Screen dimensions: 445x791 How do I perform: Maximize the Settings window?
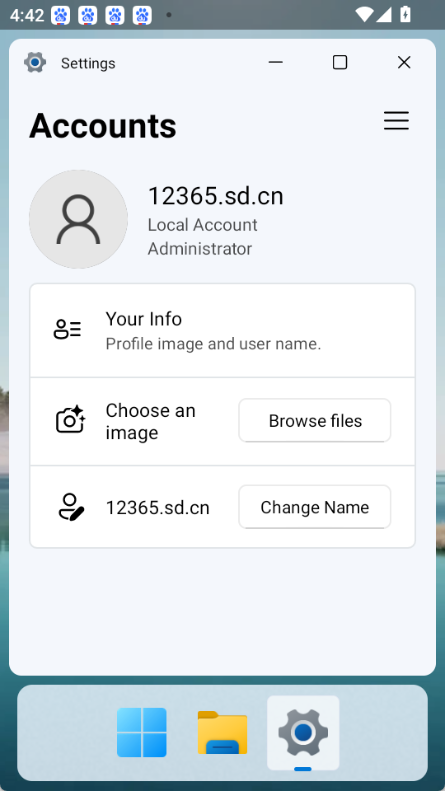click(340, 62)
